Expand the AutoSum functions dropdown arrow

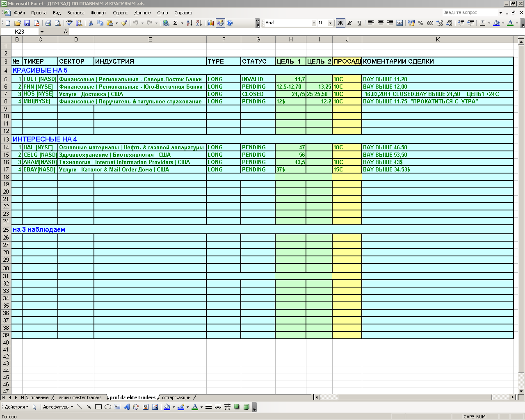pos(182,23)
